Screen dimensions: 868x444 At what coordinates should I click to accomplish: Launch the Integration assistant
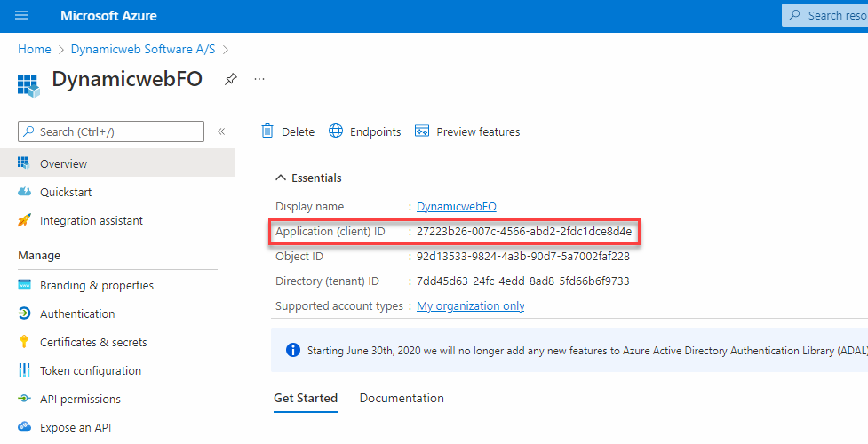pyautogui.click(x=91, y=221)
